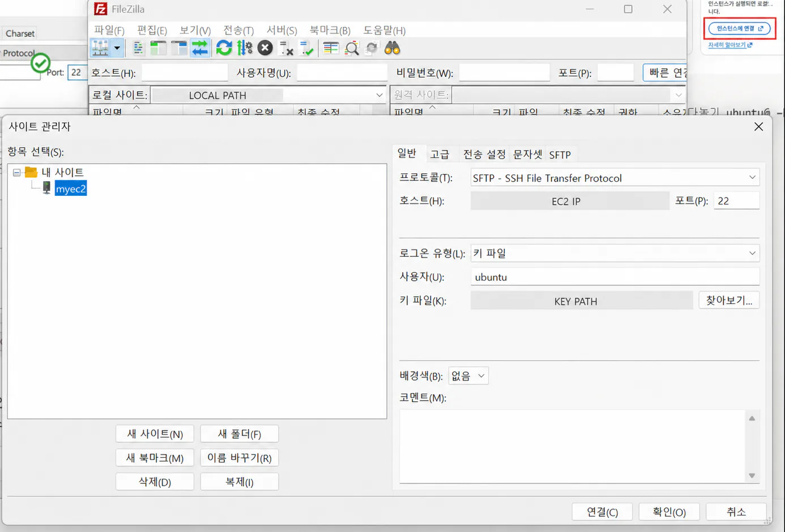
Task: Expand the 원격 사이트 path dropdown
Action: (679, 95)
